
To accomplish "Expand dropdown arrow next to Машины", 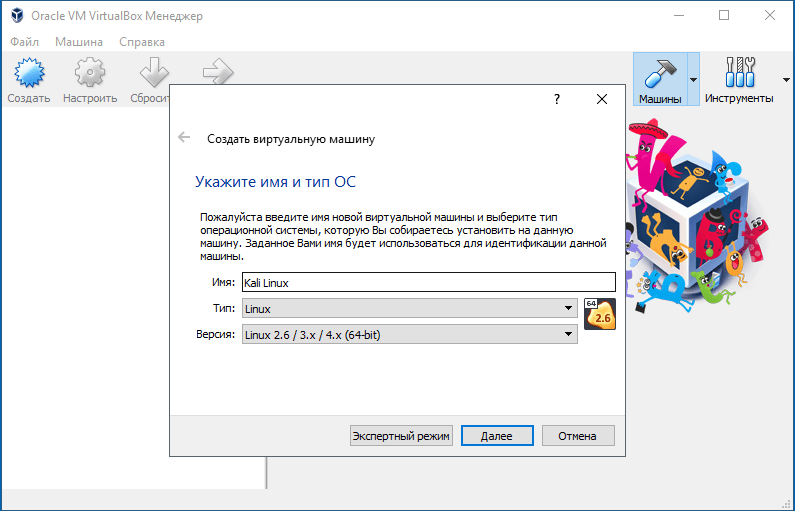I will (693, 80).
